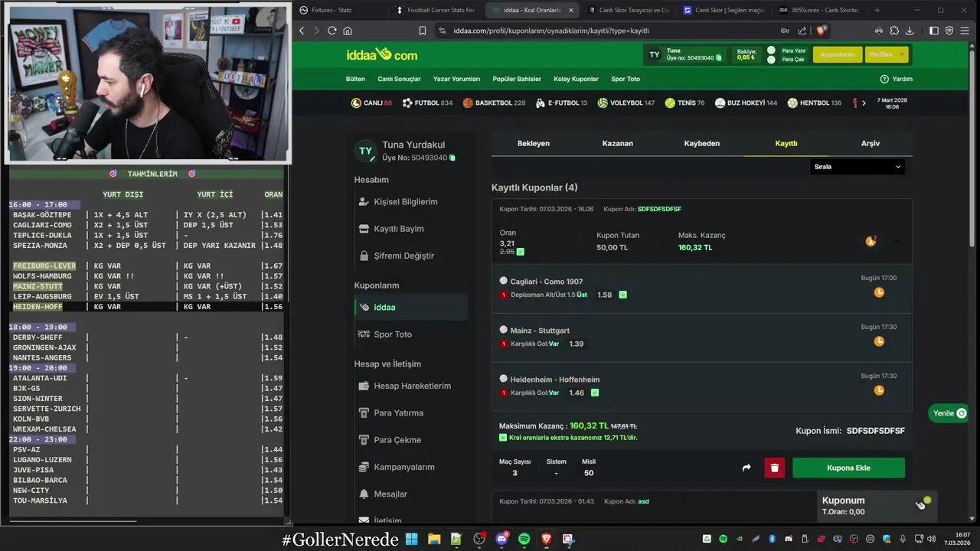Open the Popüler Bahisler menu
The height and width of the screenshot is (551, 980).
click(517, 79)
